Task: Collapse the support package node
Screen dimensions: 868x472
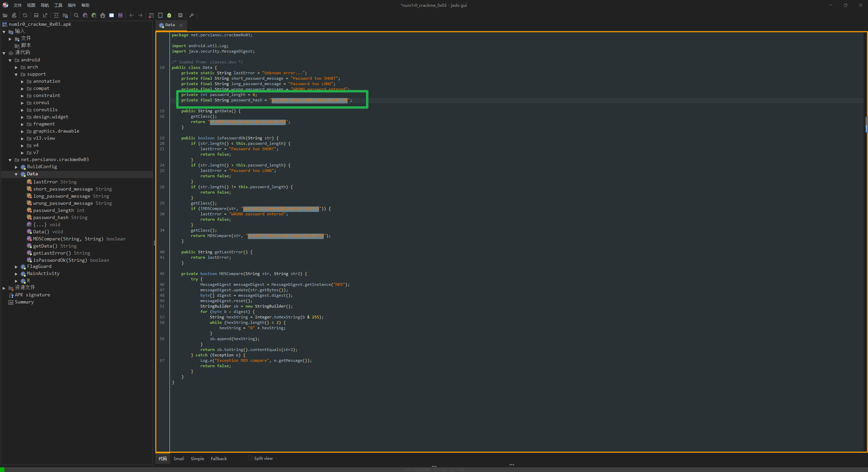Action: (x=16, y=75)
